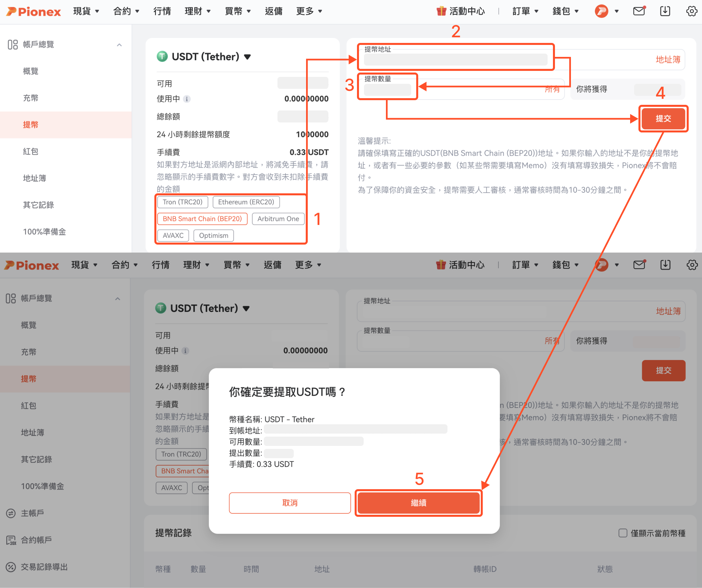Click the USDT Tether coin icon in upper screenshot
The height and width of the screenshot is (588, 702).
162,57
